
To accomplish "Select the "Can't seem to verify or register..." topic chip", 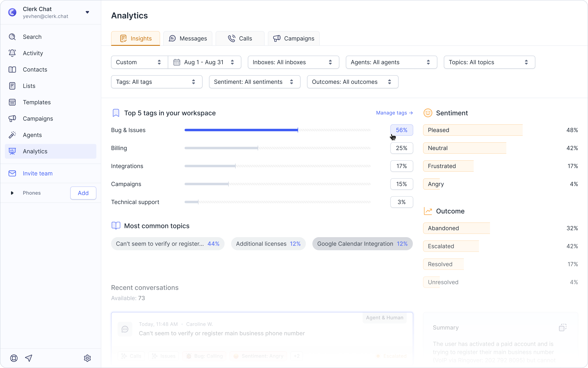I will click(168, 244).
